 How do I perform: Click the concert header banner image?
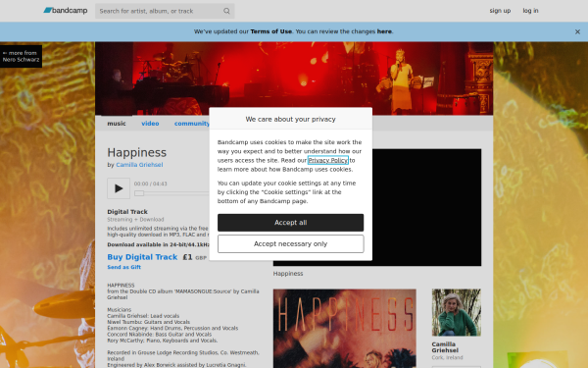pos(294,79)
